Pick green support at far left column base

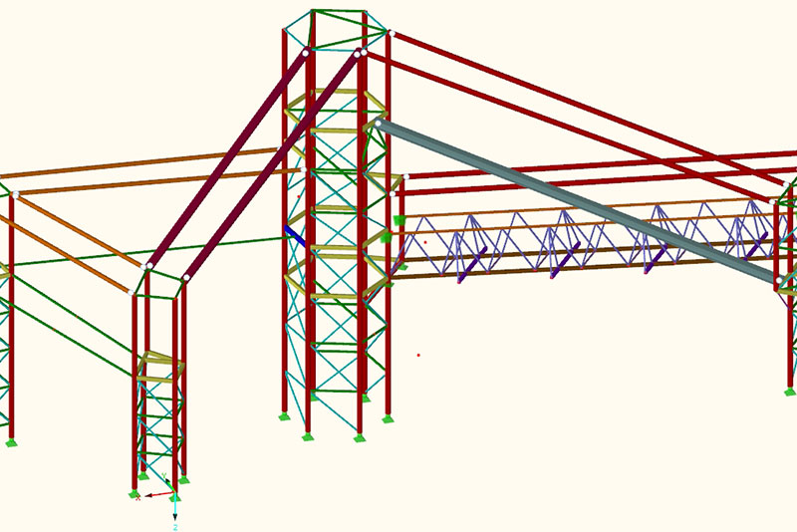point(12,441)
